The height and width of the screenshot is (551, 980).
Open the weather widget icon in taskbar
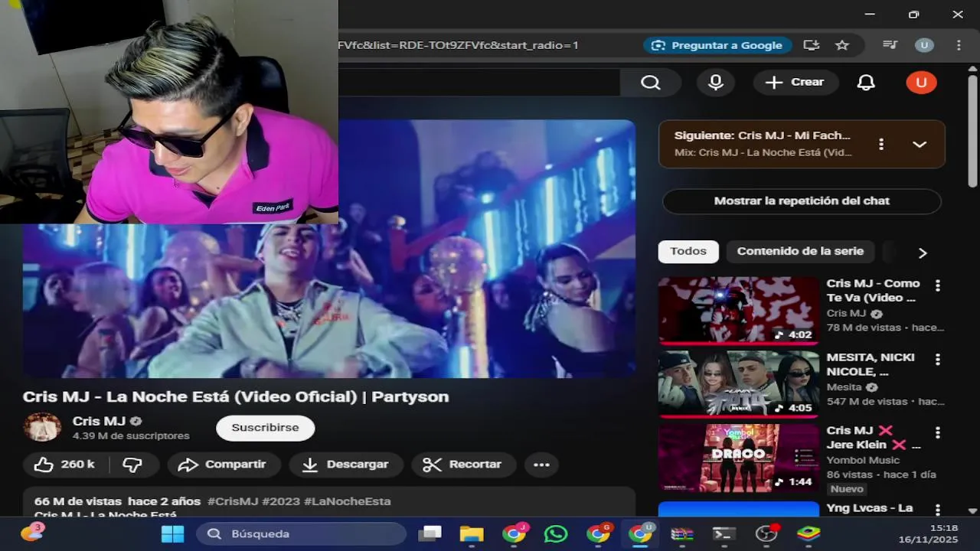point(32,533)
